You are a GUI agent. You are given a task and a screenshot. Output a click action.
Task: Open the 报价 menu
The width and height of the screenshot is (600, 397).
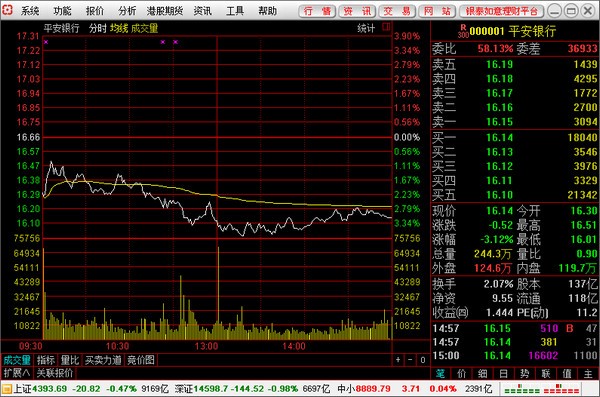point(95,11)
